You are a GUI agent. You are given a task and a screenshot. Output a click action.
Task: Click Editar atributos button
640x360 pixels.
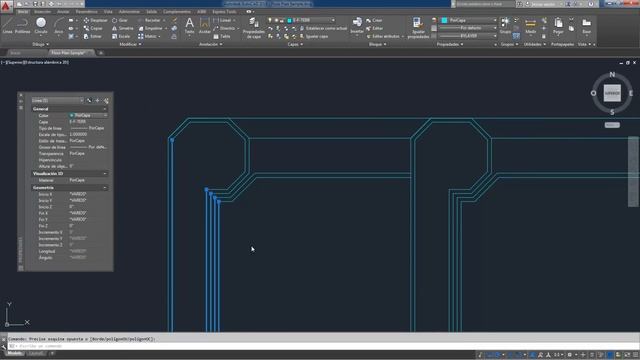[384, 36]
